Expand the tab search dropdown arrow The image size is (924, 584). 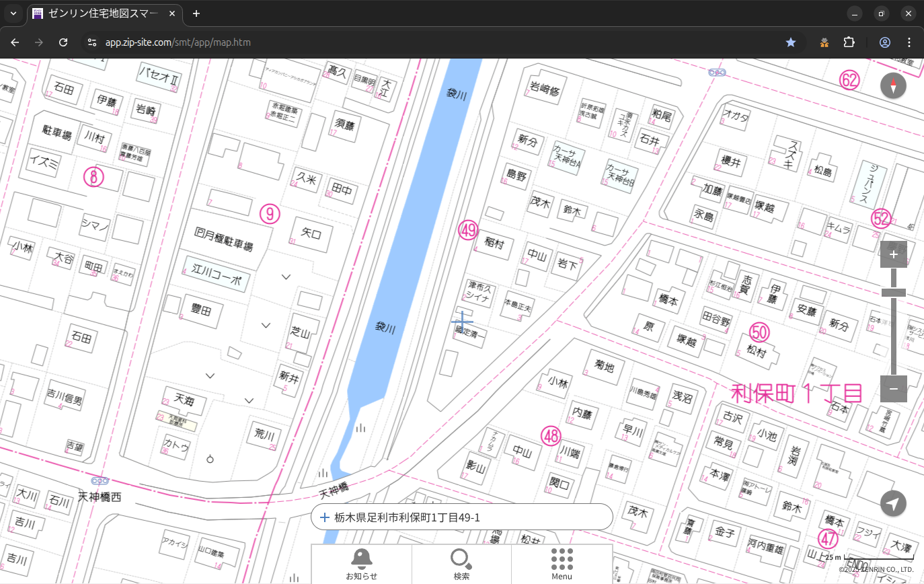pos(13,13)
